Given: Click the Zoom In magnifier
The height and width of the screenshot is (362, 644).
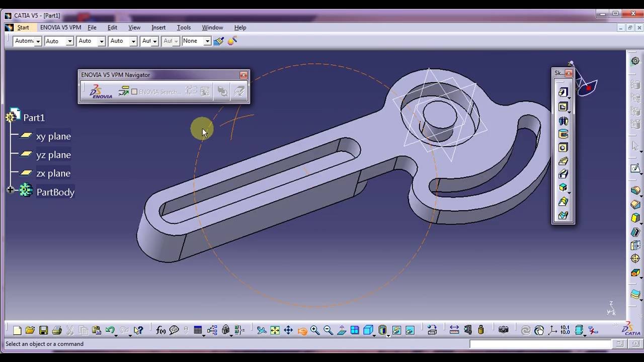Looking at the screenshot, I should tap(315, 330).
